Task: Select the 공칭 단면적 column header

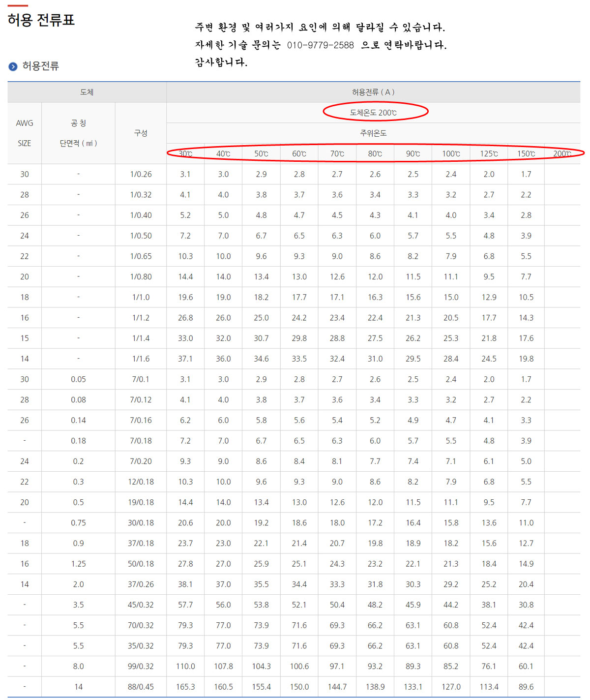Action: click(x=78, y=133)
